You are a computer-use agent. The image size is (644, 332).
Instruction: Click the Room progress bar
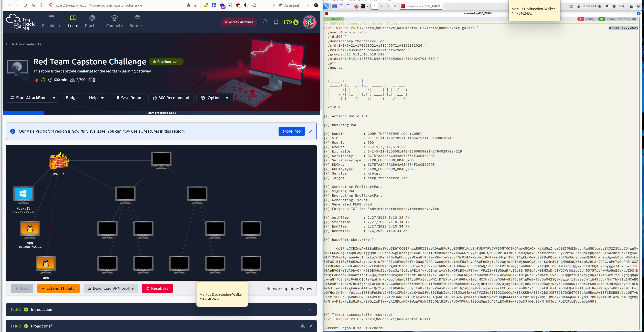[x=161, y=113]
